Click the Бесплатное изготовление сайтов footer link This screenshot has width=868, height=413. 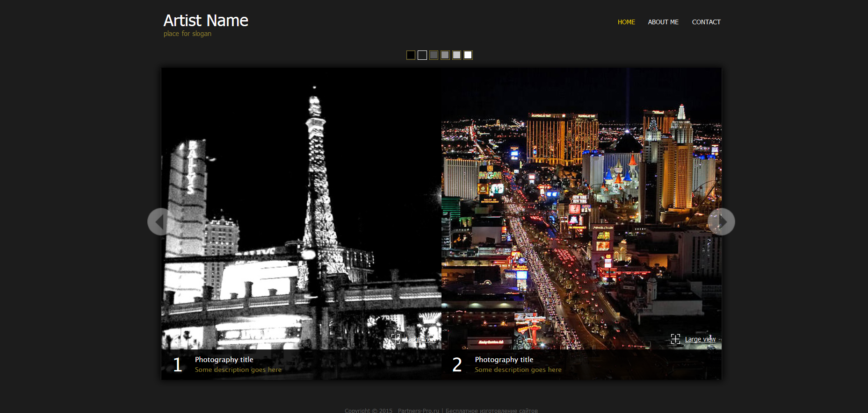(492, 410)
